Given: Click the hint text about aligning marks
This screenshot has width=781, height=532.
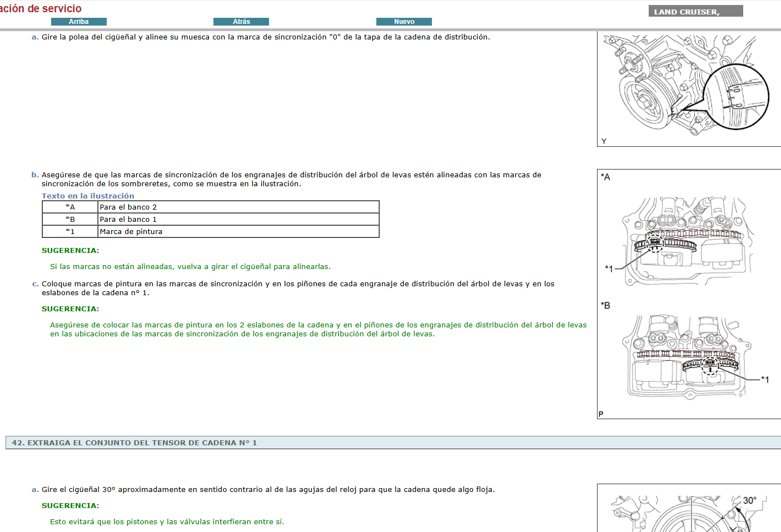Looking at the screenshot, I should [x=190, y=266].
